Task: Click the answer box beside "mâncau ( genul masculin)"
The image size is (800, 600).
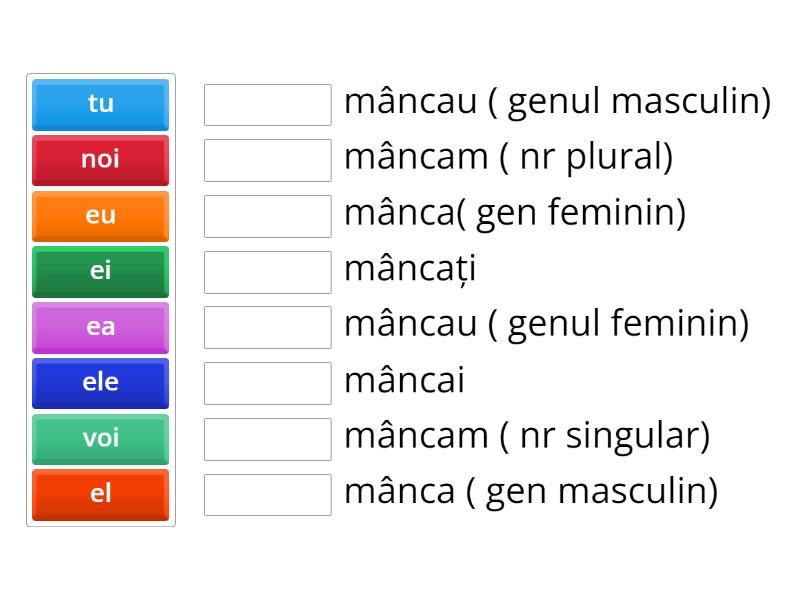Action: pos(266,103)
